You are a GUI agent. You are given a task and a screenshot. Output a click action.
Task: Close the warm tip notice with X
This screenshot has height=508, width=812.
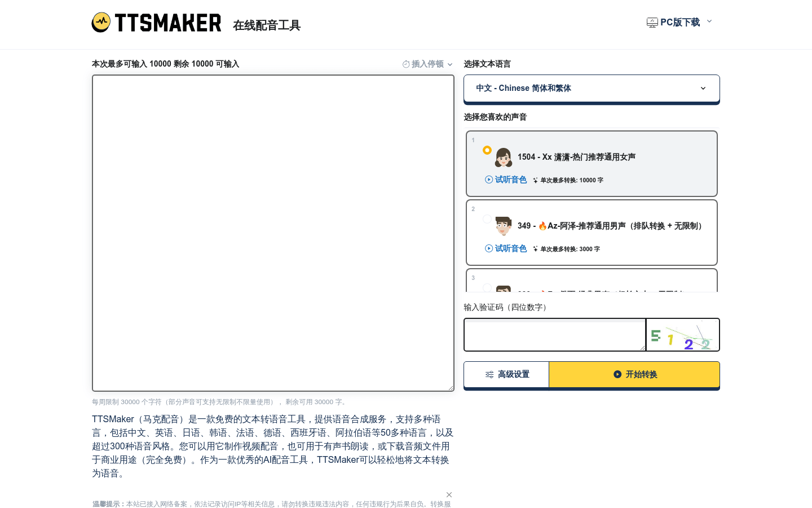[x=449, y=494]
